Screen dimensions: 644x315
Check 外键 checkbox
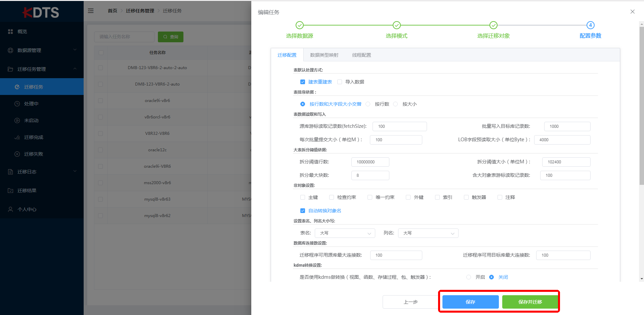[408, 197]
